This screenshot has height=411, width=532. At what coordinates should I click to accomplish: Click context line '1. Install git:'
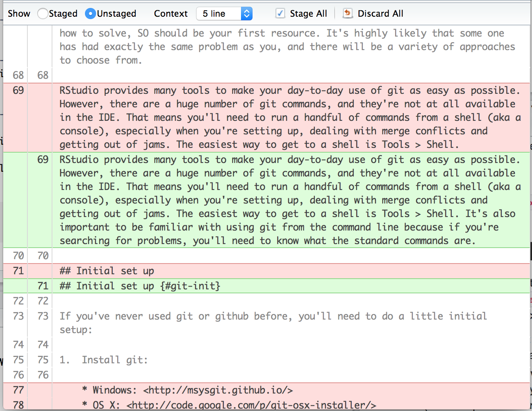(104, 360)
